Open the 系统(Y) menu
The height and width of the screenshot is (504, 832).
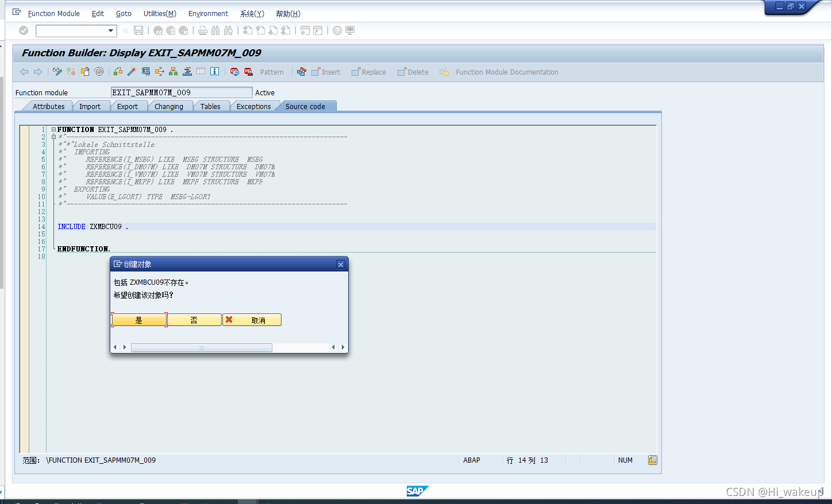pyautogui.click(x=252, y=14)
